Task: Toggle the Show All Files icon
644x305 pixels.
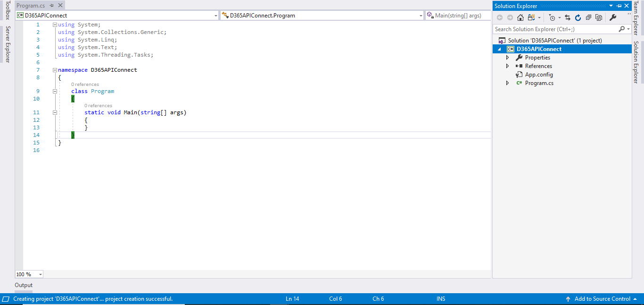Action: pos(599,17)
